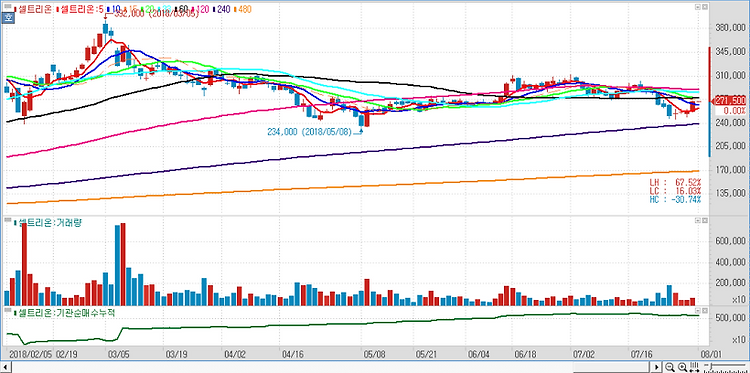This screenshot has height=373, width=750.
Task: Click the 셀트리온:기관순매수누적 legend
Action: [x=65, y=313]
